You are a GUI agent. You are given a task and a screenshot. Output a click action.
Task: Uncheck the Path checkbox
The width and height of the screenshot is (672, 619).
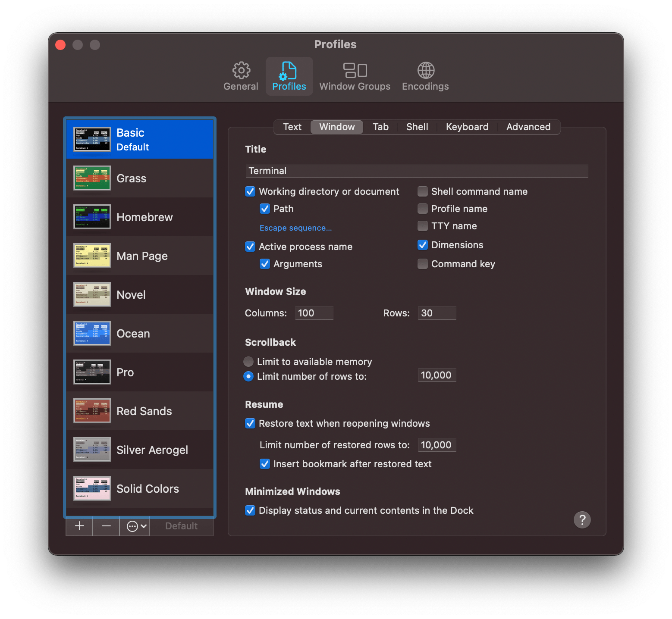[x=265, y=208]
